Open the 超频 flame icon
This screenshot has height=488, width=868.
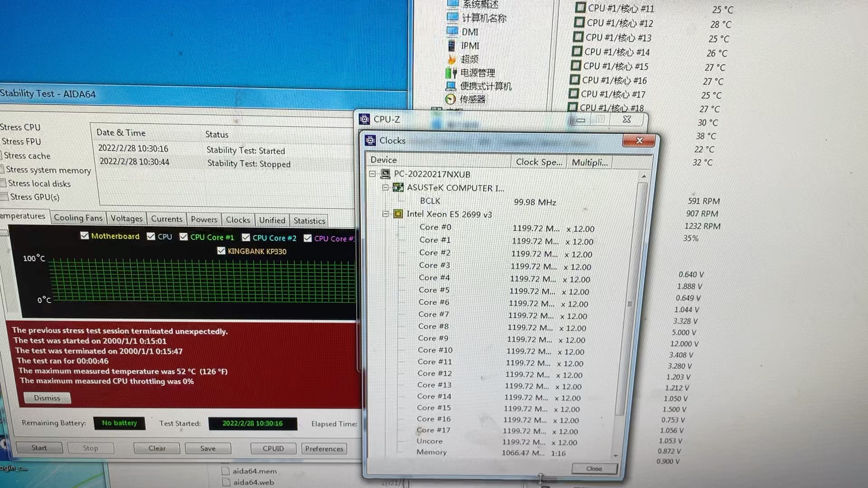coord(452,59)
